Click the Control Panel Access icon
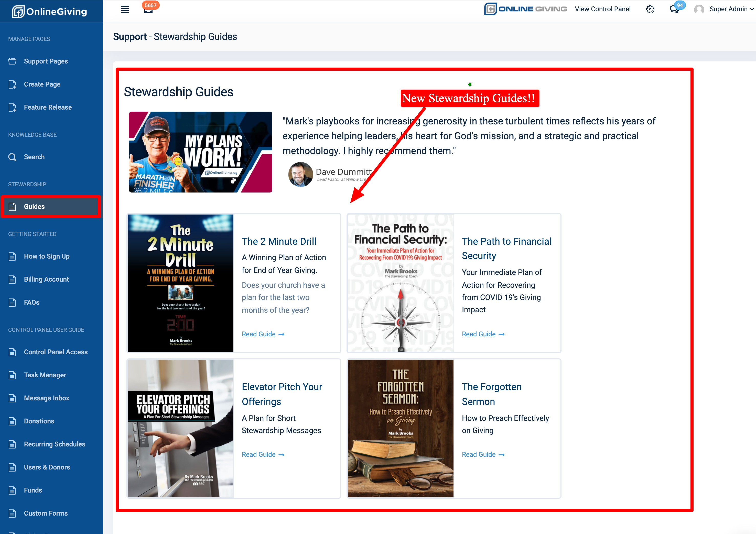This screenshot has width=756, height=534. click(13, 352)
